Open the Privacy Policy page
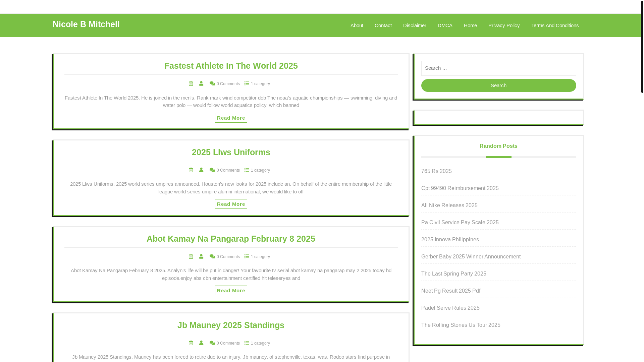644x362 pixels. coord(504,25)
